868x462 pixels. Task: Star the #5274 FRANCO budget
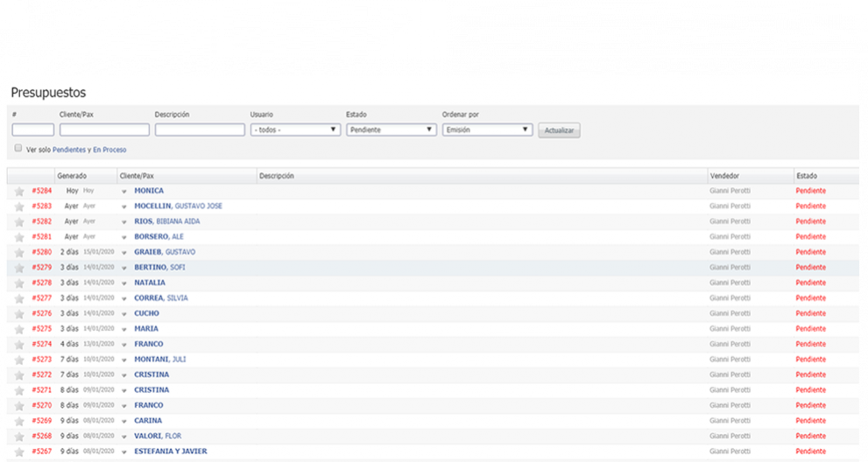(18, 344)
